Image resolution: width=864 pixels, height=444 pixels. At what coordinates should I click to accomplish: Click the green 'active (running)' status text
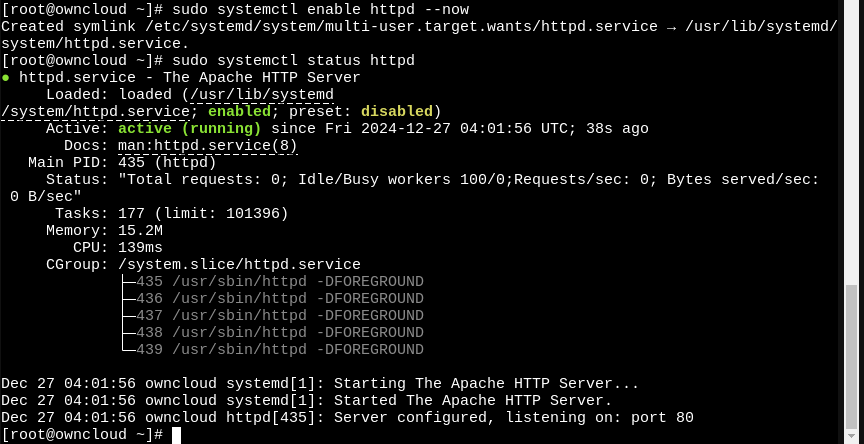[x=190, y=129]
